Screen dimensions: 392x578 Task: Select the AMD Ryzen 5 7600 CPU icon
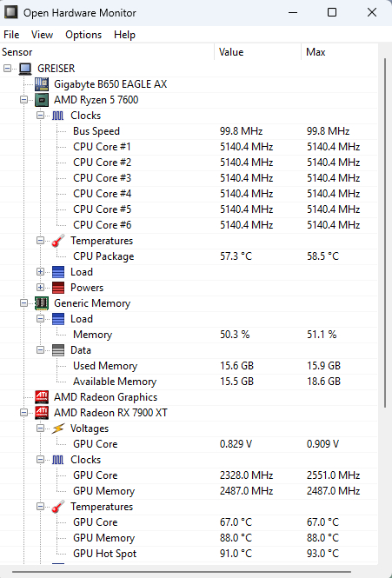tap(42, 100)
